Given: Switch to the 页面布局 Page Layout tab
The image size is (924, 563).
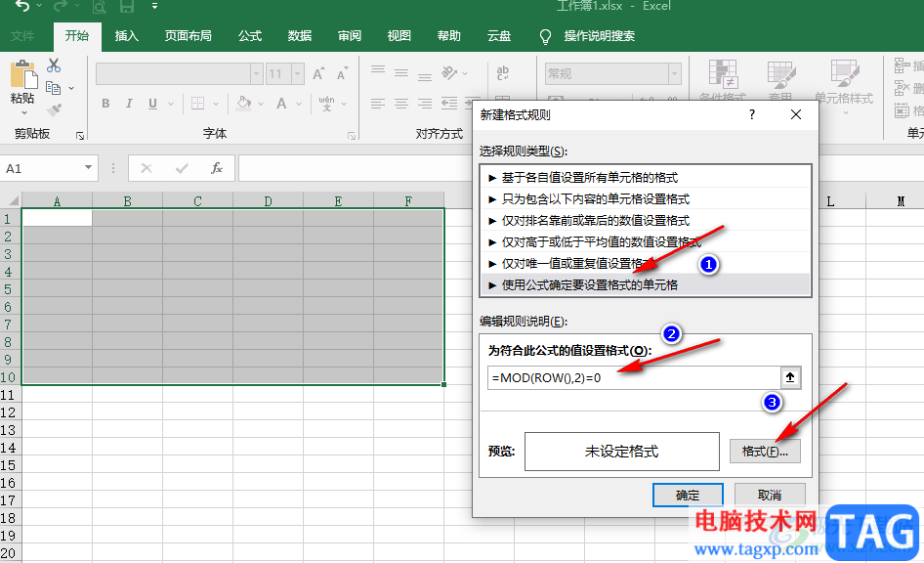Looking at the screenshot, I should (x=188, y=36).
